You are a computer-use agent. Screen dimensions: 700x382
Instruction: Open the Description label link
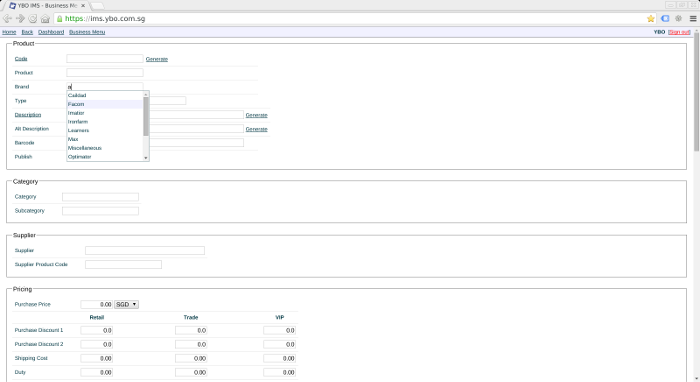[28, 115]
